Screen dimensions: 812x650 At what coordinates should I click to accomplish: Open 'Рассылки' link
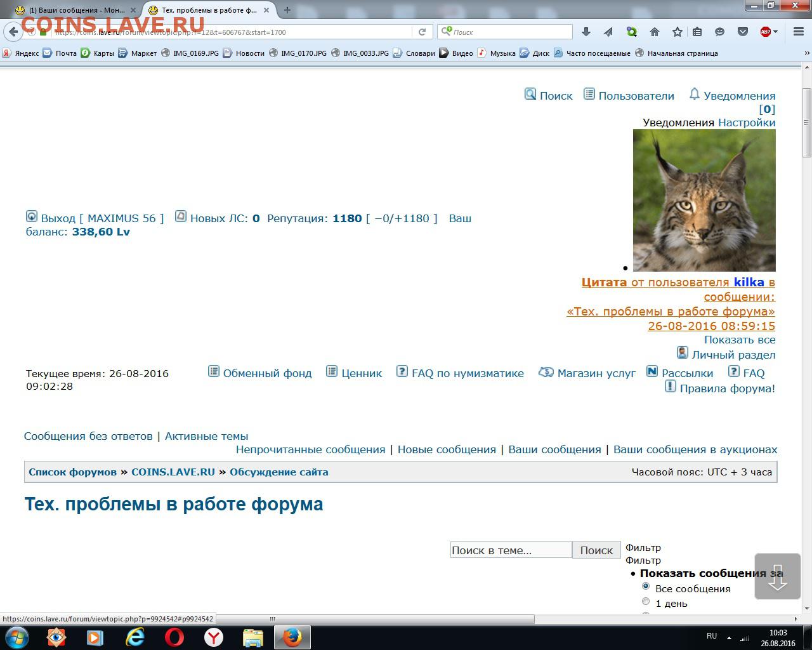(x=687, y=373)
